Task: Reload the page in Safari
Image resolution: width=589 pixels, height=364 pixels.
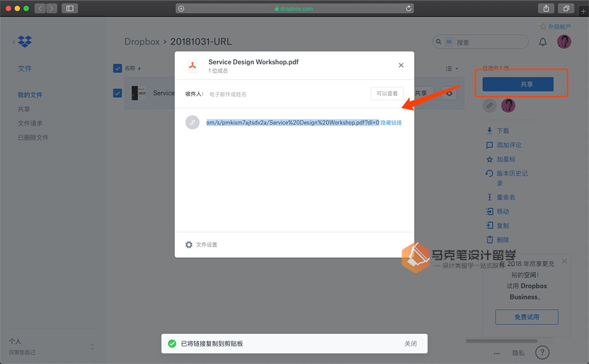Action: click(408, 8)
